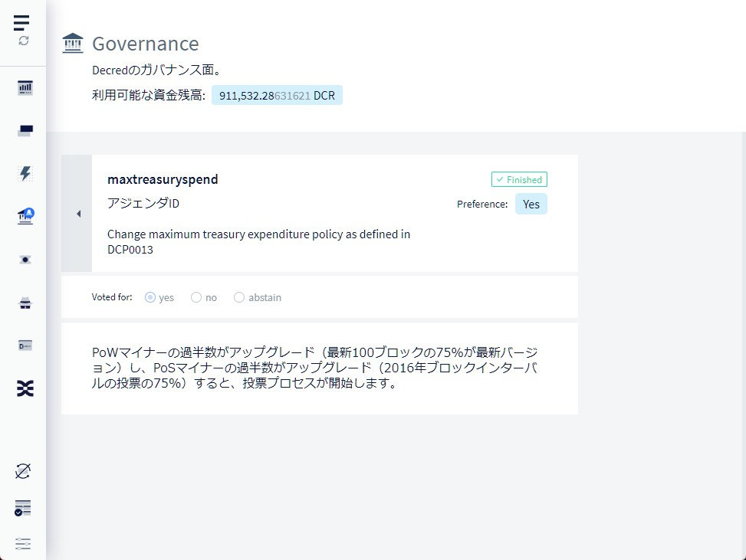Viewport: 746px width, 560px height.
Task: Click the hamburger menu icon in the sidebar
Action: (x=22, y=22)
